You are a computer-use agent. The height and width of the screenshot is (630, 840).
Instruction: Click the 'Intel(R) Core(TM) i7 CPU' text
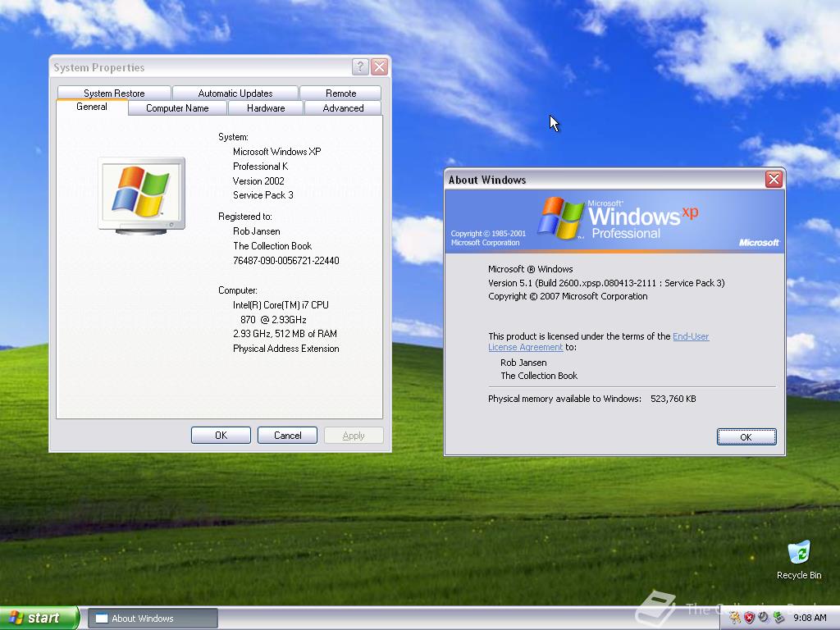point(281,305)
